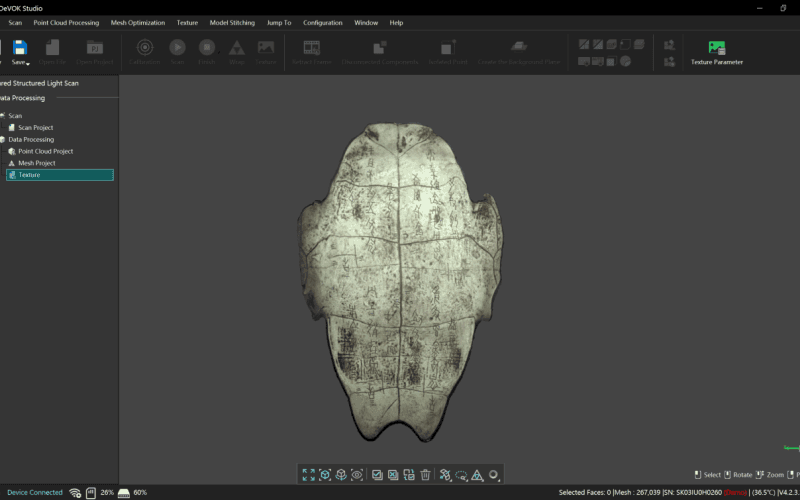Click the Calibration target icon

pyautogui.click(x=145, y=47)
